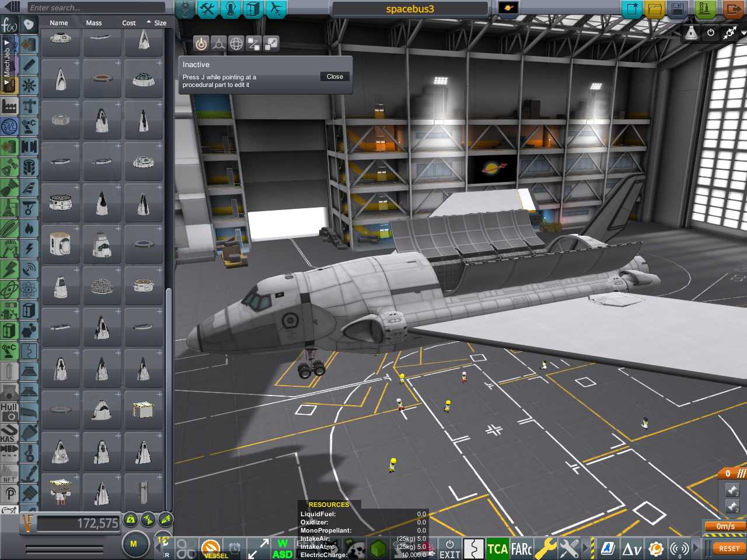Screen dimensions: 747x560
Task: Expand the MechJeb side panel arrow
Action: point(6,43)
